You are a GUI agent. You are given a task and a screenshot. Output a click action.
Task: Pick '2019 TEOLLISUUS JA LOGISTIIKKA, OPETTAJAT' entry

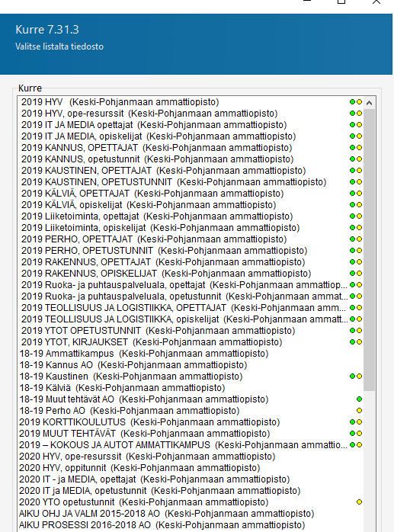click(191, 307)
